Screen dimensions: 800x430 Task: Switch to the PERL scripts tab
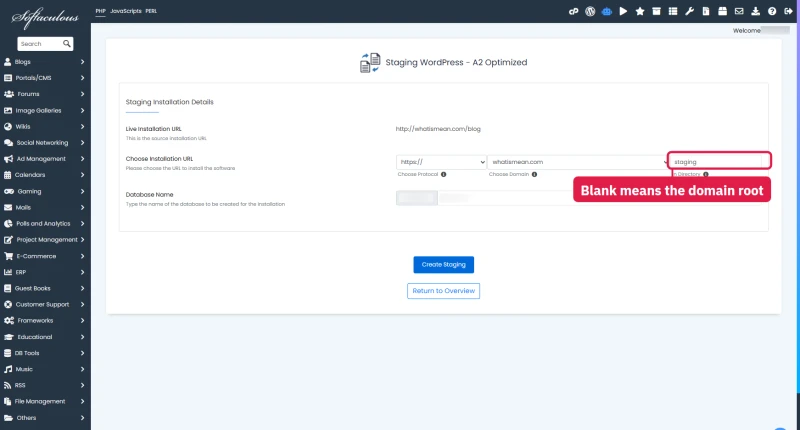[x=151, y=11]
